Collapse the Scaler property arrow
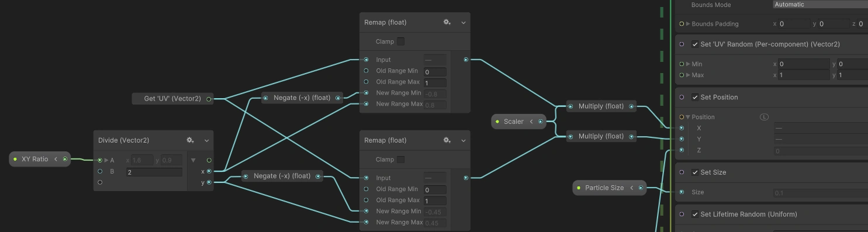 [531, 122]
